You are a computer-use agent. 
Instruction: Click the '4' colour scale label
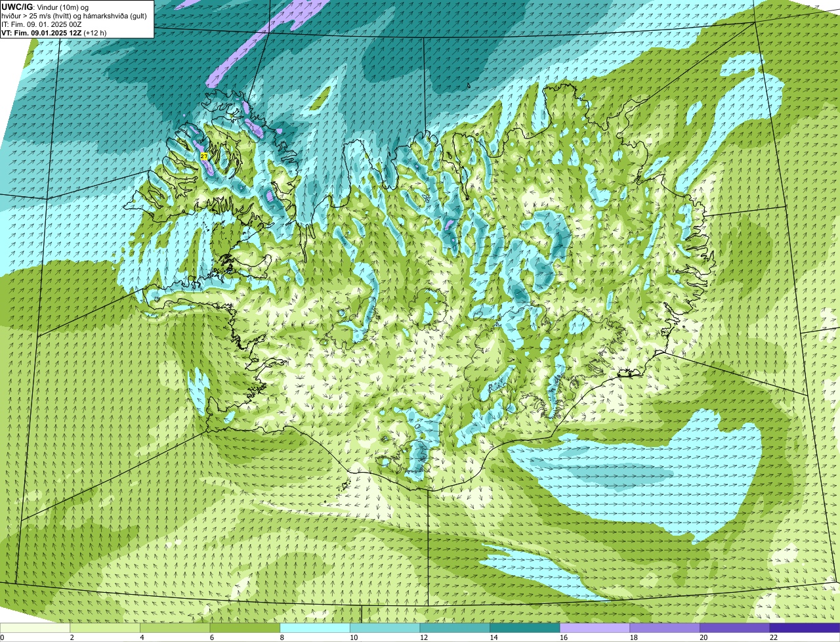[142, 637]
